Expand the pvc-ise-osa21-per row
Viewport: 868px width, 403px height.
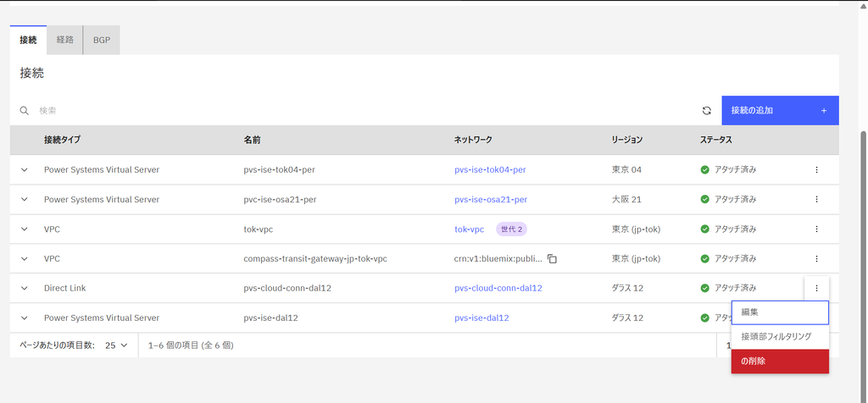coord(25,199)
